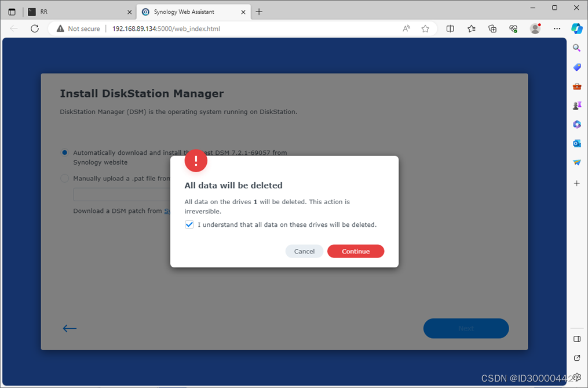Click the red exclamation warning icon
588x388 pixels.
point(196,161)
